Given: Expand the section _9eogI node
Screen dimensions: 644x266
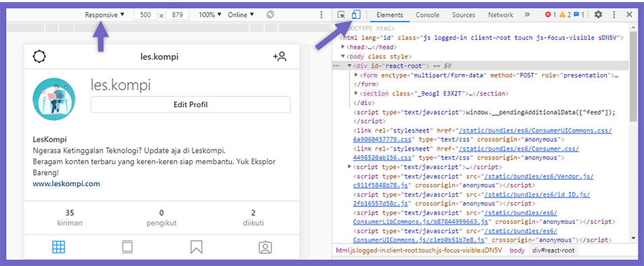Looking at the screenshot, I should (x=356, y=94).
